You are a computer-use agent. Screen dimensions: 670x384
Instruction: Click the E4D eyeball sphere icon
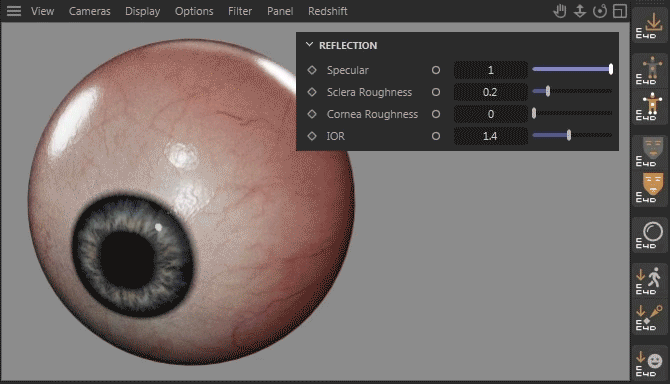click(649, 235)
